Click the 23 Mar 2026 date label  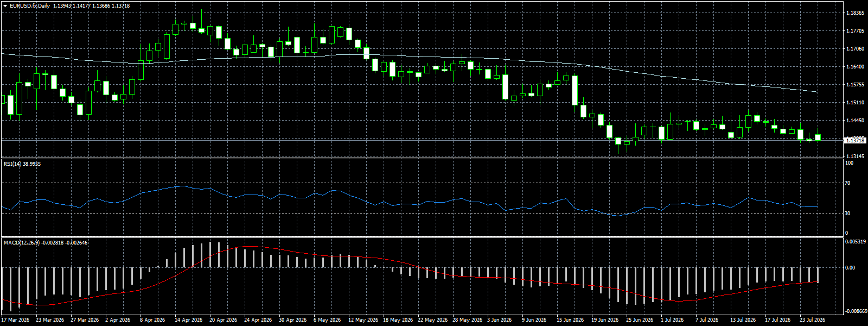tap(50, 320)
